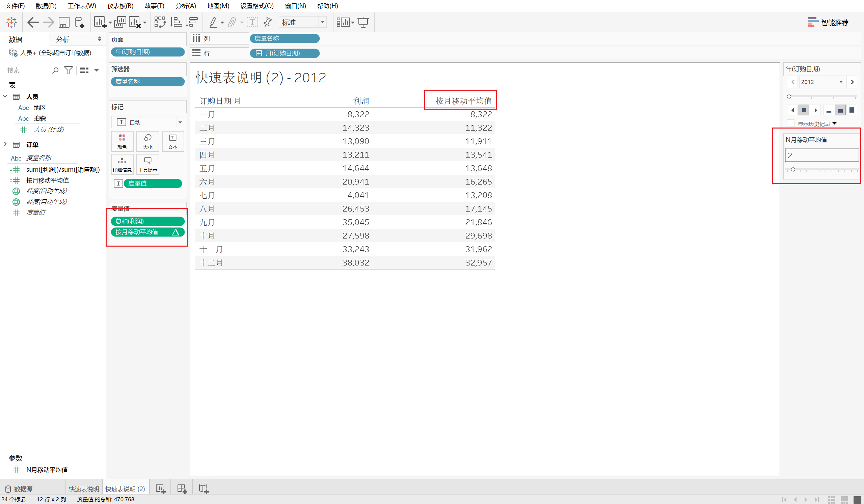Image resolution: width=864 pixels, height=504 pixels.
Task: Click the Color card in Marks
Action: click(122, 141)
